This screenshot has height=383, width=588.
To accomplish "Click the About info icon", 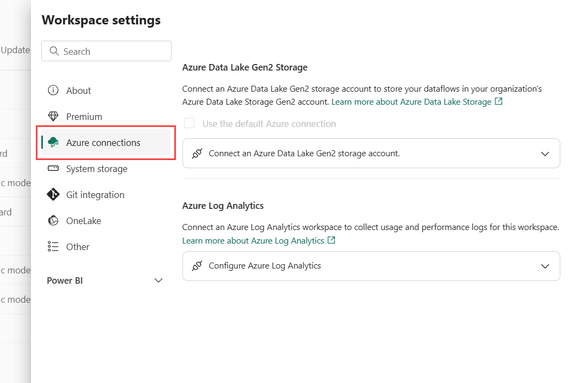I will (54, 91).
